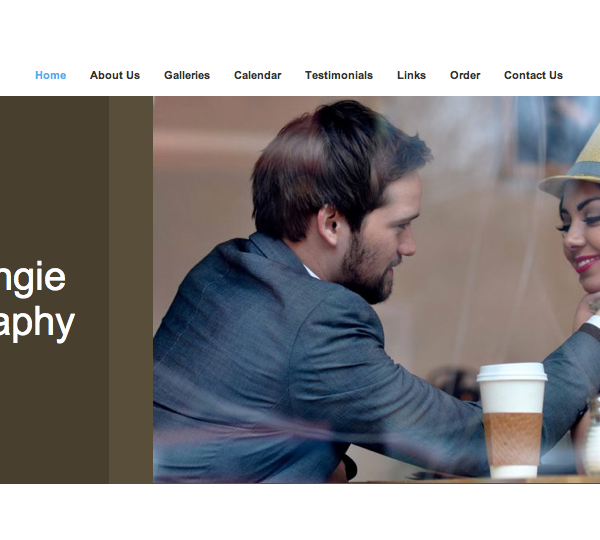
Task: Click the blank white area below the banner
Action: pyautogui.click(x=300, y=512)
